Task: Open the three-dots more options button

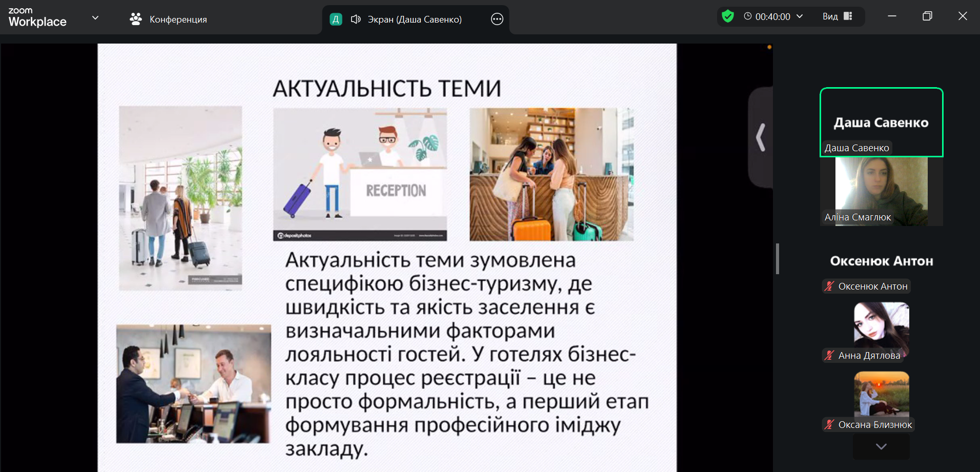Action: pos(497,19)
